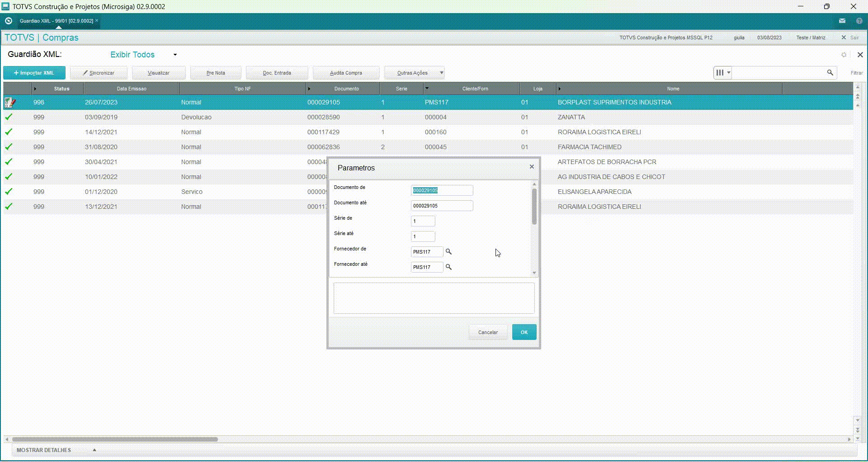Click the Documento até input field

pyautogui.click(x=442, y=206)
